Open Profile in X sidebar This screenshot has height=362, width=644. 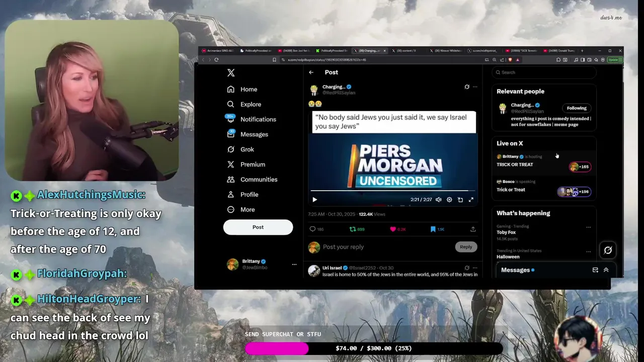click(x=243, y=195)
